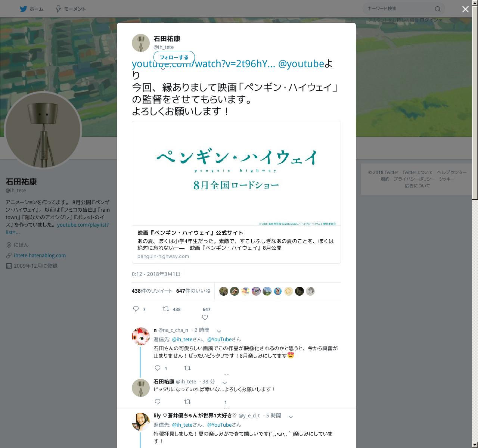The width and height of the screenshot is (478, 448).
Task: Click the search magnifier icon
Action: 438,9
